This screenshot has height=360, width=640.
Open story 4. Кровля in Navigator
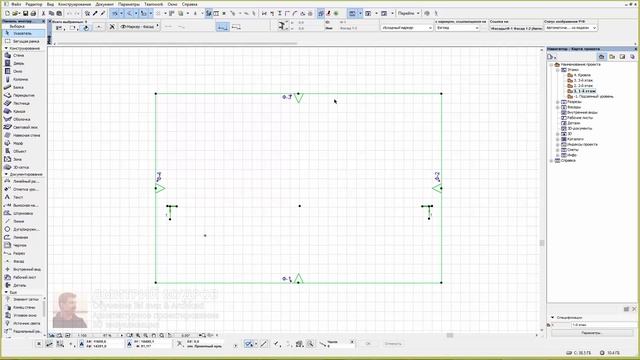[x=579, y=75]
